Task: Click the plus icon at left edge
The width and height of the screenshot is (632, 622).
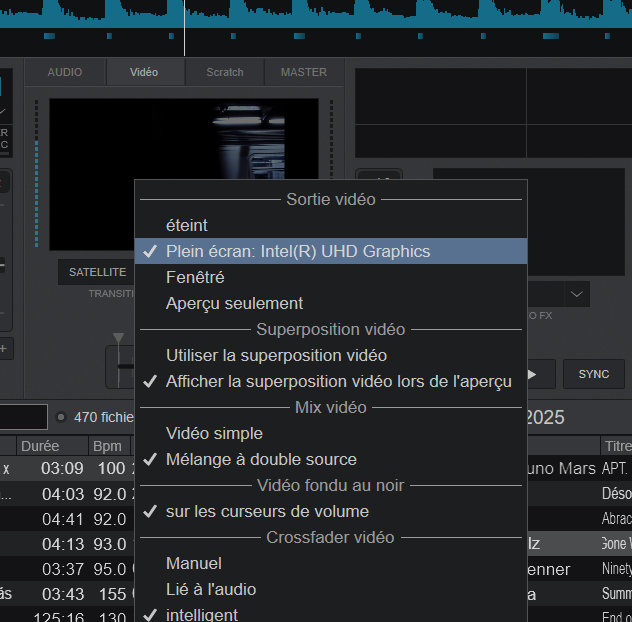Action: pyautogui.click(x=4, y=348)
